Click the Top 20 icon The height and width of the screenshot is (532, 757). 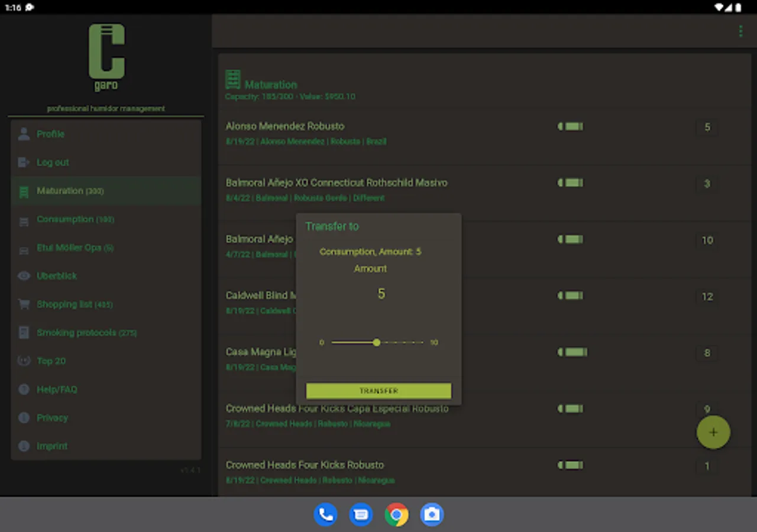[24, 361]
